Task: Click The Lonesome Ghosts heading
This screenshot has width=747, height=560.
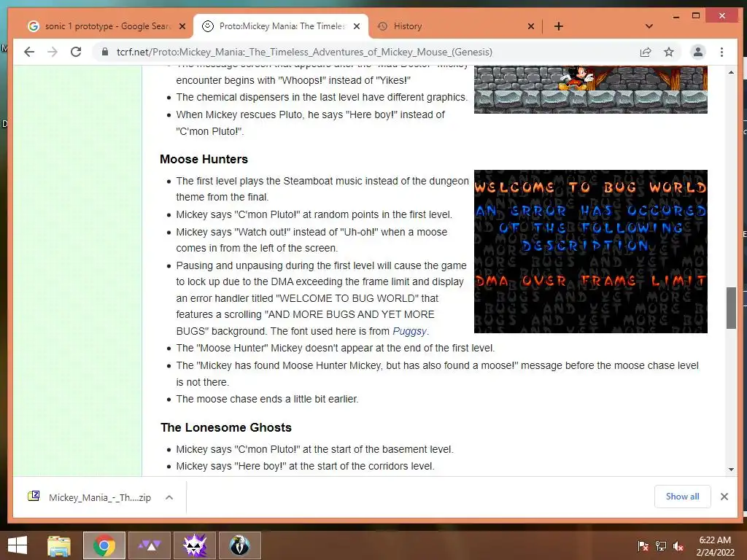Action: 226,427
